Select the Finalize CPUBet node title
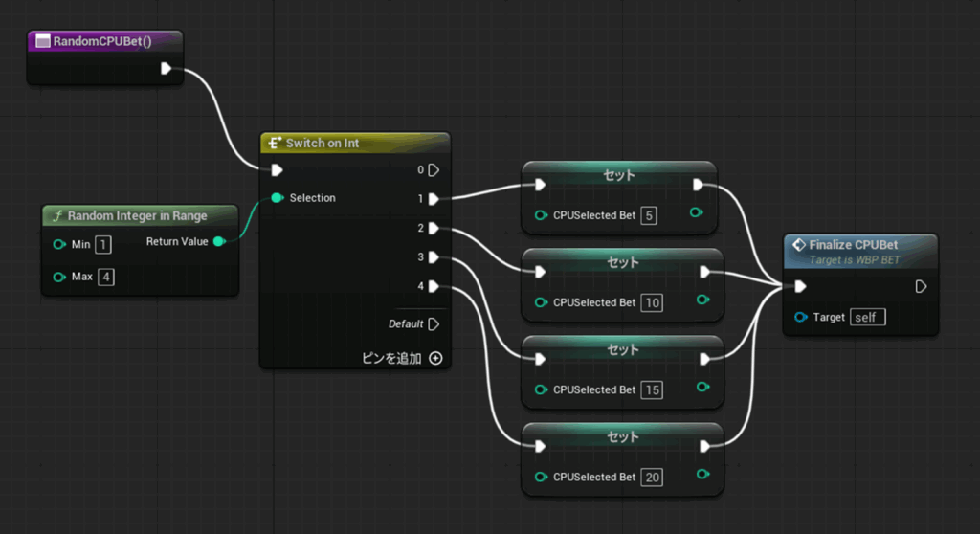The image size is (980, 534). click(853, 245)
